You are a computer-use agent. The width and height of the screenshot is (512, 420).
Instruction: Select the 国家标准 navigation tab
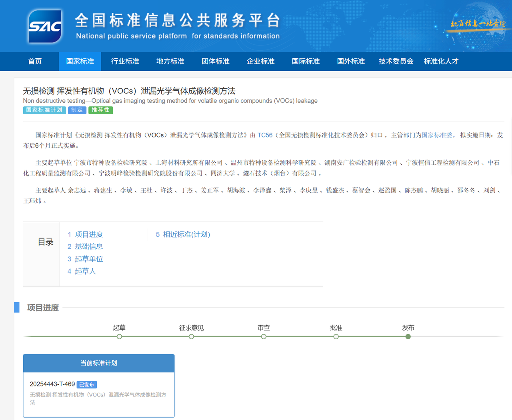pos(80,62)
